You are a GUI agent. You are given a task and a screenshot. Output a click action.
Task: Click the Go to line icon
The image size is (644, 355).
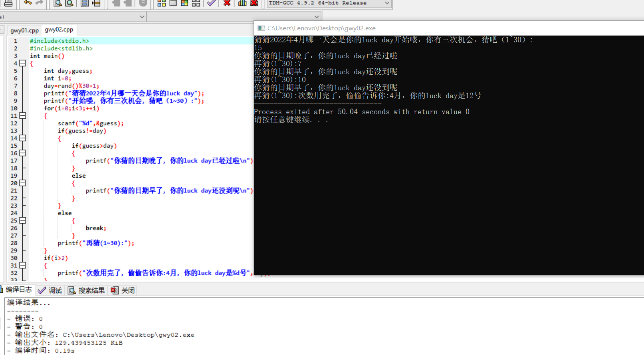[96, 3]
